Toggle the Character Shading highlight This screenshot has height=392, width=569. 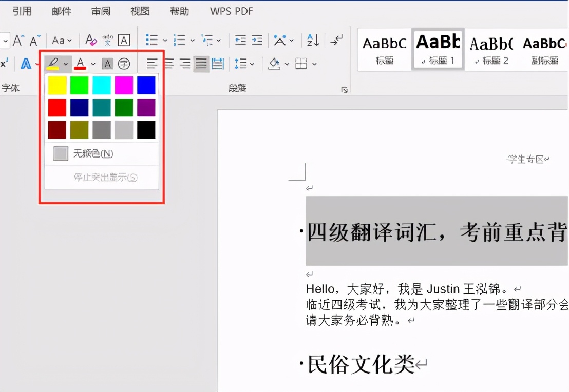pyautogui.click(x=108, y=63)
